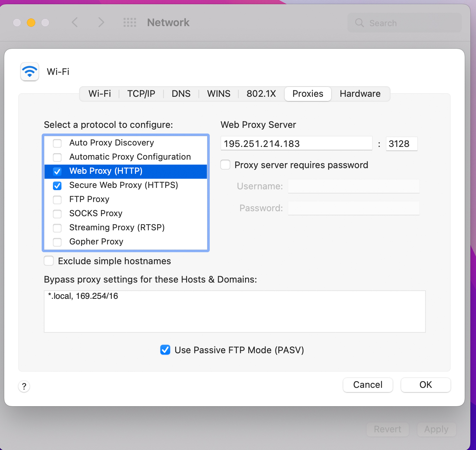Click the search magnifier icon
This screenshot has width=476, height=450.
[359, 23]
